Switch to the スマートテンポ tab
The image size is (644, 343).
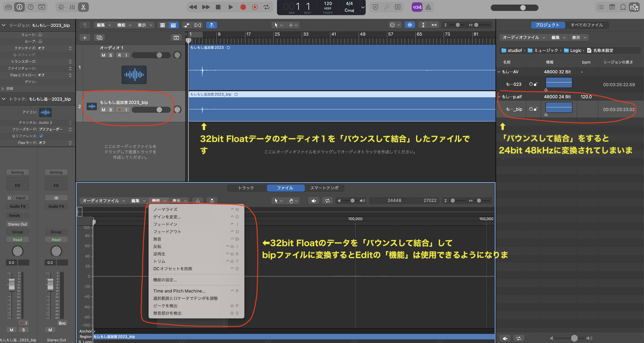324,188
